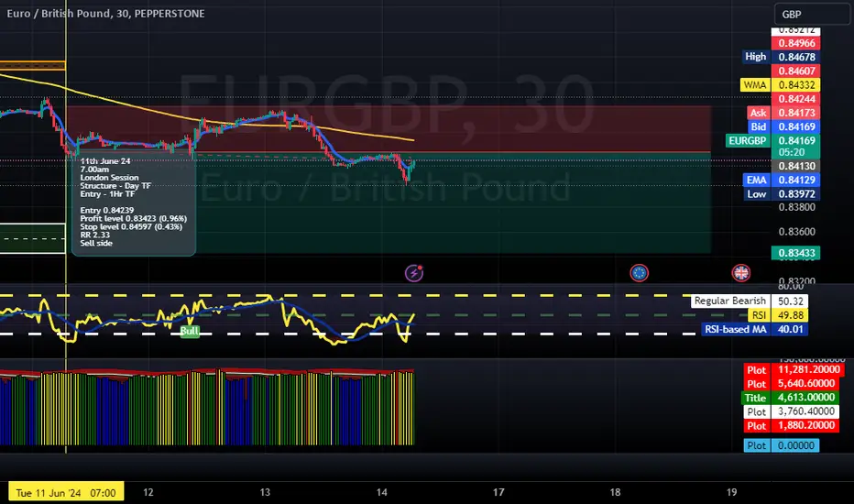Click the Tue 11 Jun '24 07:00 time marker
The height and width of the screenshot is (504, 854).
click(x=66, y=493)
